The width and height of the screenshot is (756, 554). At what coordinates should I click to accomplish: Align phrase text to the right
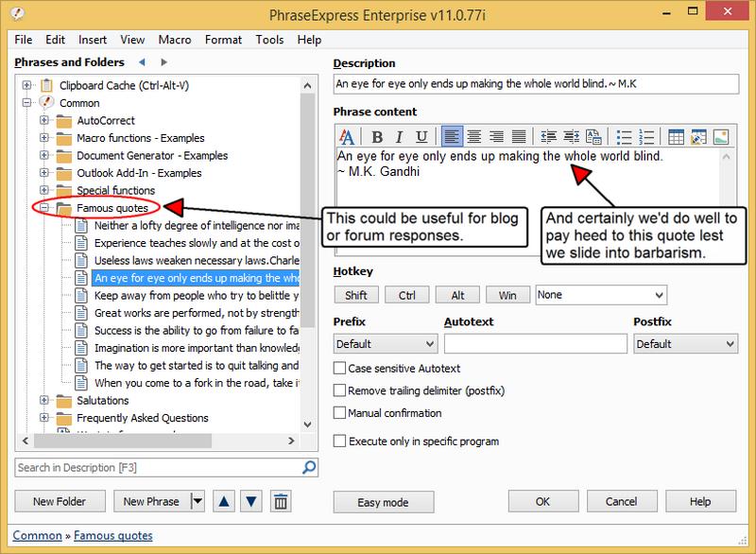click(x=496, y=137)
